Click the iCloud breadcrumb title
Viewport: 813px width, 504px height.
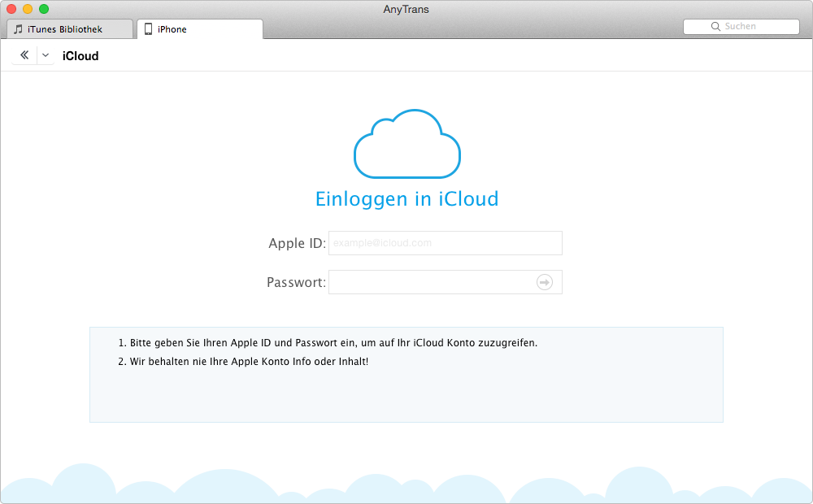[x=80, y=56]
